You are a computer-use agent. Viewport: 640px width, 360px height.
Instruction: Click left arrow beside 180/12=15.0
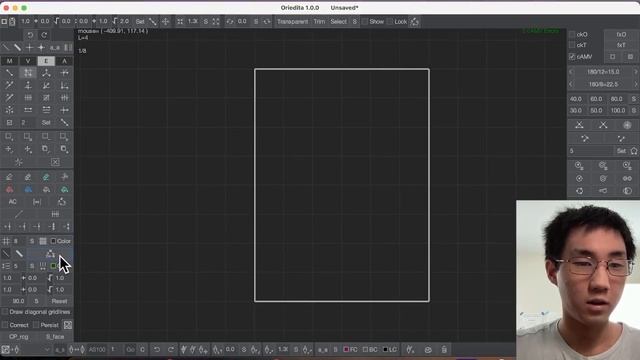[x=571, y=72]
